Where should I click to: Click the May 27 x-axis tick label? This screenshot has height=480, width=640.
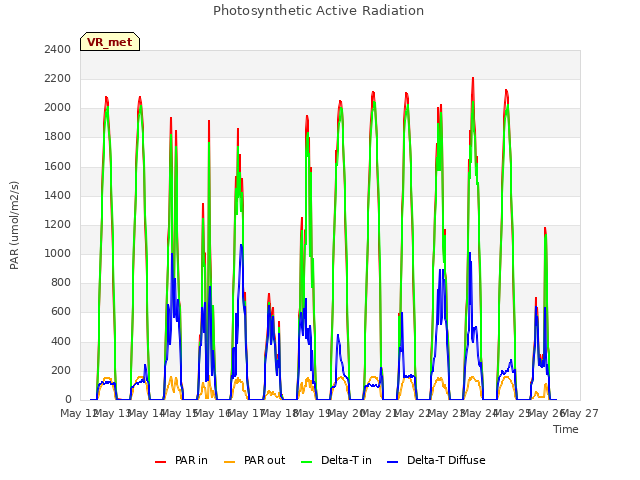tap(580, 413)
